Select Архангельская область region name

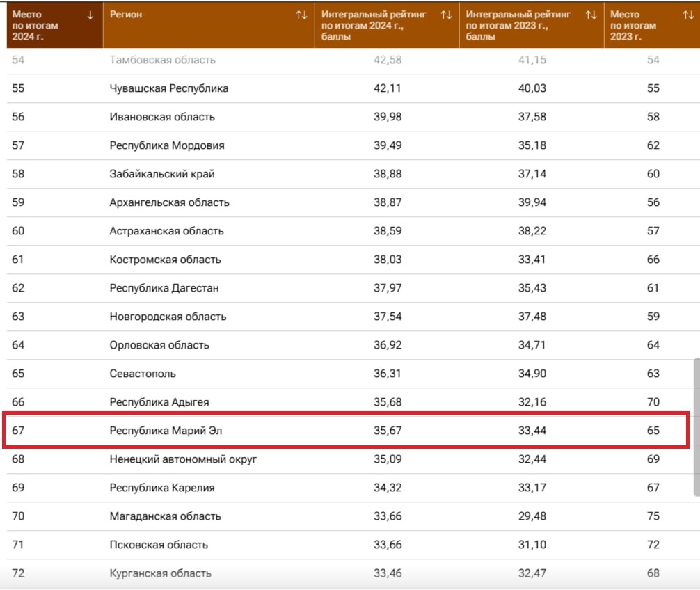pyautogui.click(x=169, y=202)
